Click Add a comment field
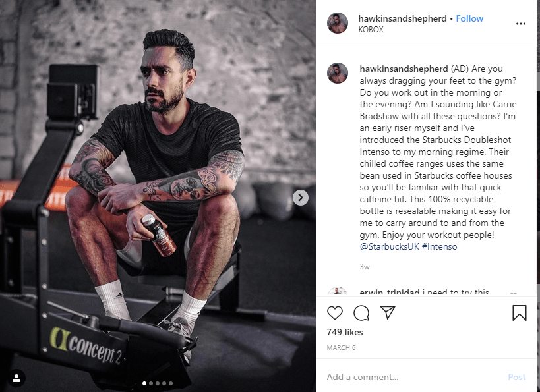This screenshot has height=392, width=540. coord(413,377)
